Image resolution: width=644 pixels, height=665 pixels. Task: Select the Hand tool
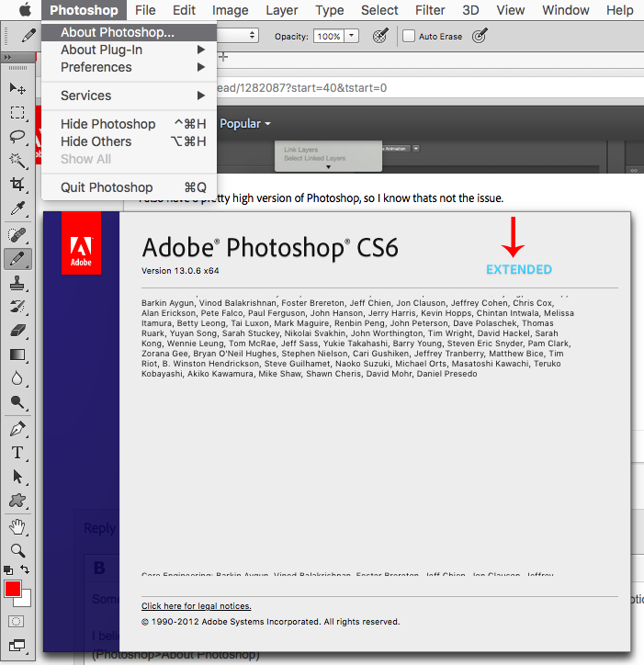click(17, 527)
